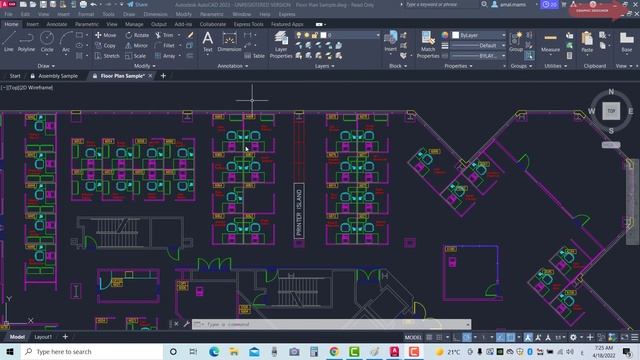Expand the Draw panel
This screenshot has height=360, width=640.
point(46,66)
